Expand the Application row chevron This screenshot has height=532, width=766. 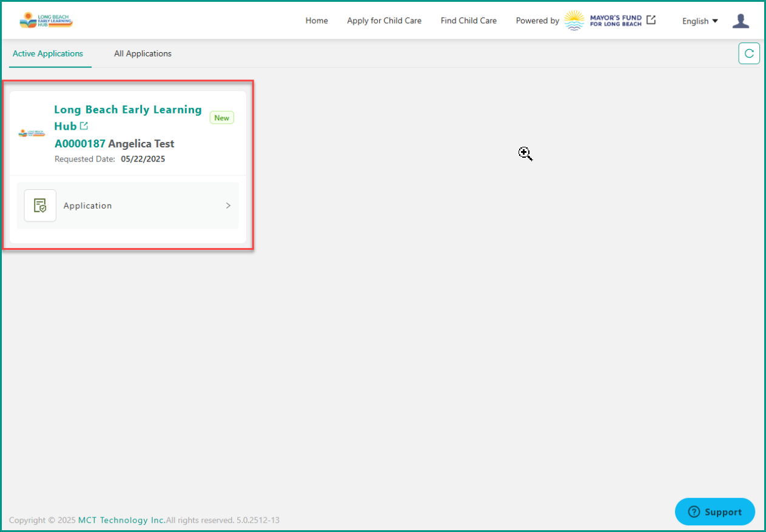click(x=228, y=206)
